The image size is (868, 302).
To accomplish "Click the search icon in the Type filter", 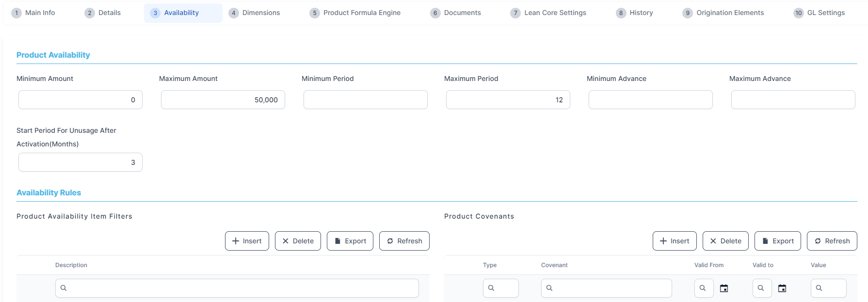I will coord(491,288).
